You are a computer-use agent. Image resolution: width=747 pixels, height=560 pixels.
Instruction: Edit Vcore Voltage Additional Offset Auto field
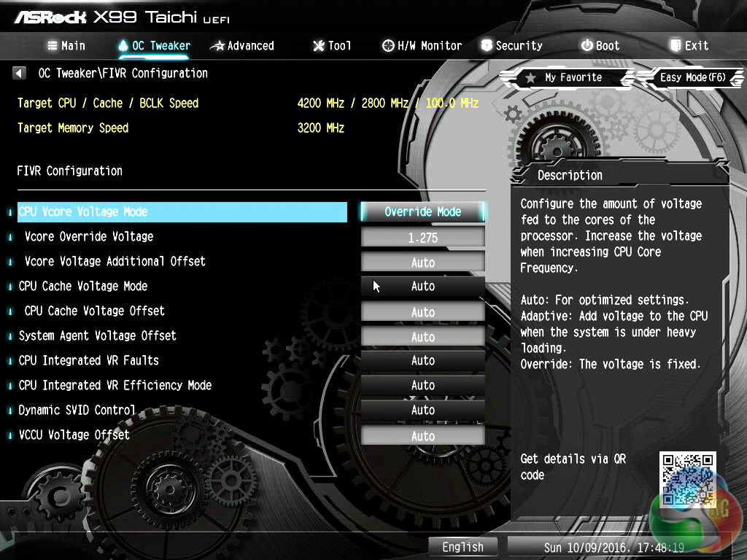click(422, 262)
